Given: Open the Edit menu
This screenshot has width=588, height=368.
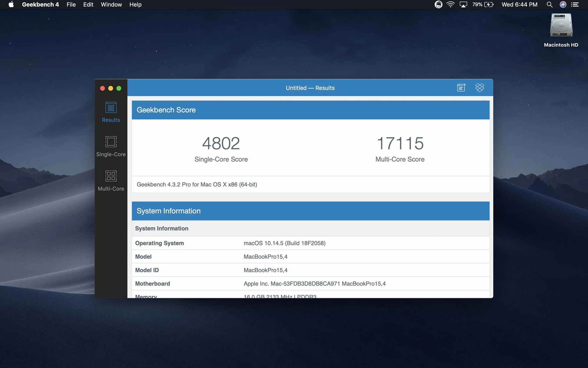Looking at the screenshot, I should (88, 4).
